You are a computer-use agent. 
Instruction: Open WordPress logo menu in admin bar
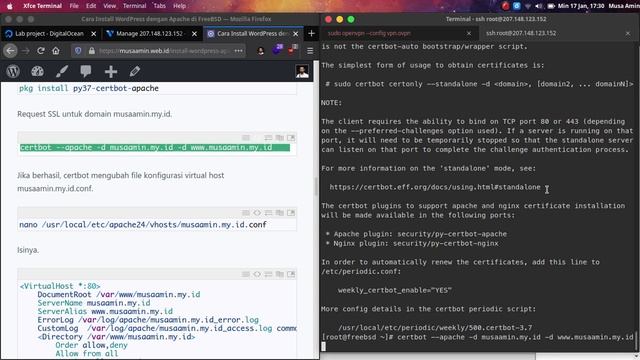pyautogui.click(x=13, y=71)
